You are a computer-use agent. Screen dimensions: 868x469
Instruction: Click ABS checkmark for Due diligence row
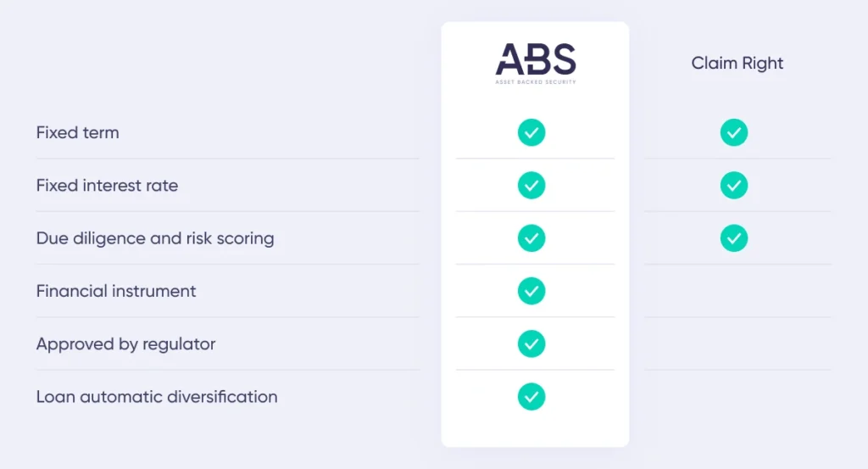pyautogui.click(x=531, y=238)
